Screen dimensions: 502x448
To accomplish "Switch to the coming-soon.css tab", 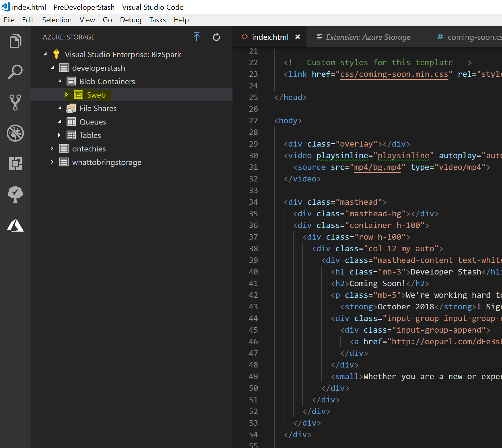I will 465,37.
